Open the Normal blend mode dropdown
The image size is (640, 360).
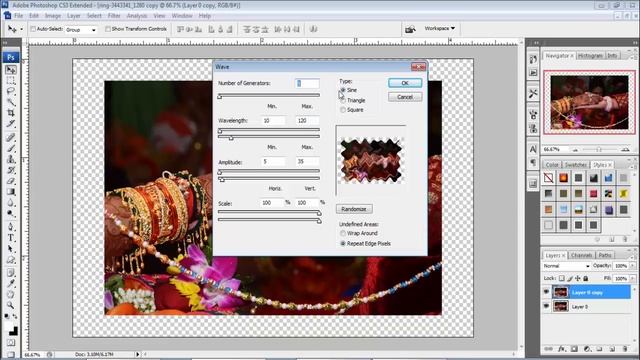pos(567,266)
